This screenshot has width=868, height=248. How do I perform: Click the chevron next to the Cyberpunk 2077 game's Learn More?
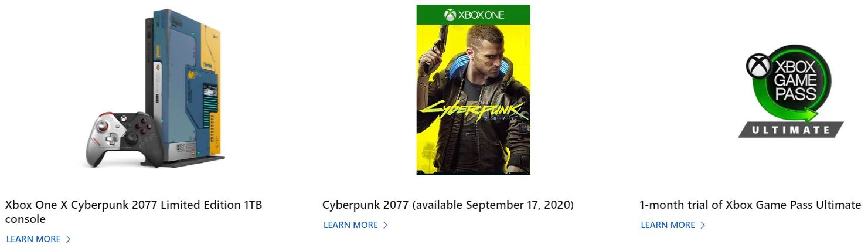[386, 225]
